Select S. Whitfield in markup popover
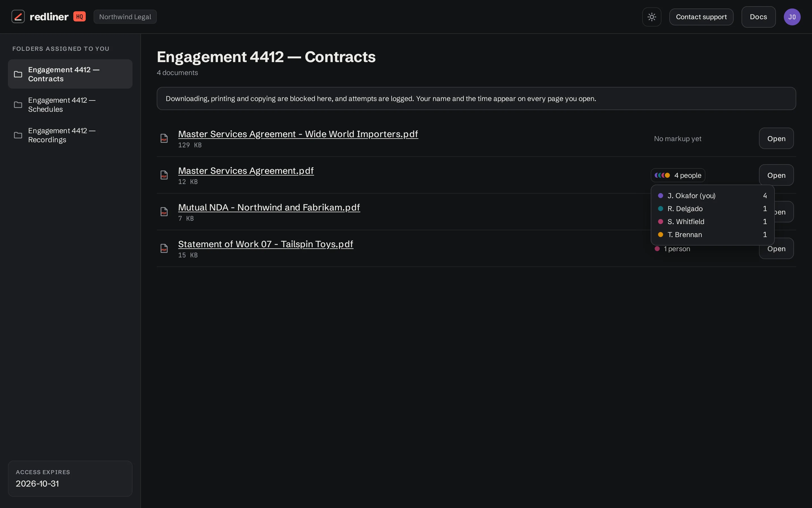Viewport: 812px width, 508px height. point(712,222)
